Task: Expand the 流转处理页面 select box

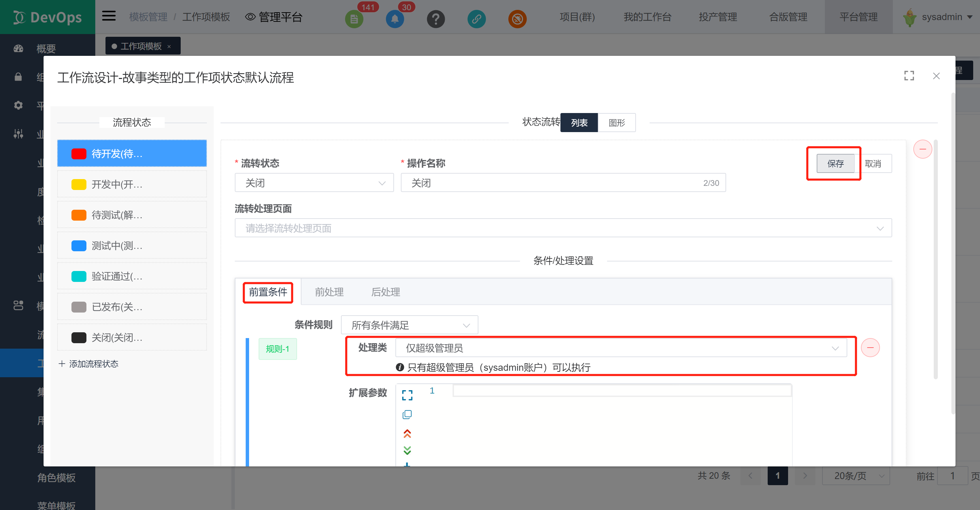Action: [x=563, y=228]
